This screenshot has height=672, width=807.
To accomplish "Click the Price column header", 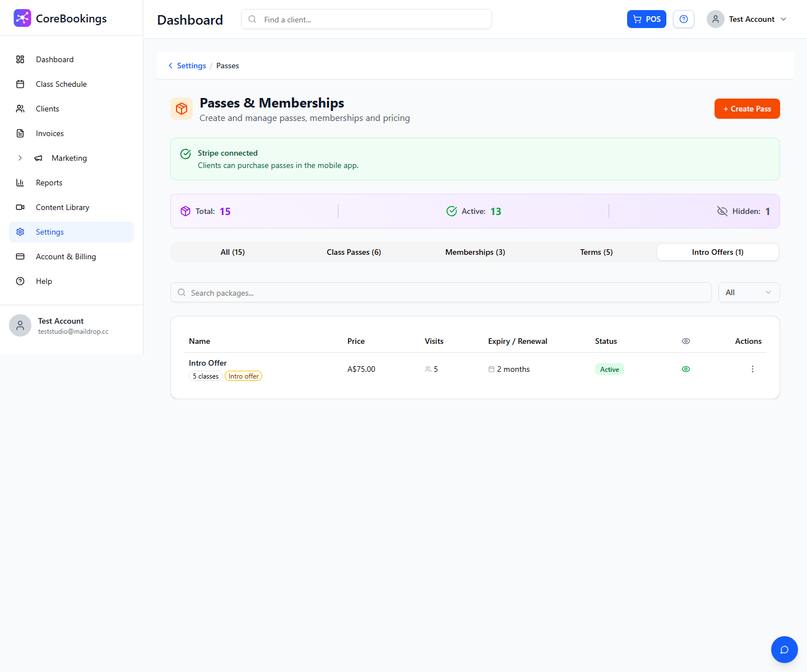I will [356, 341].
